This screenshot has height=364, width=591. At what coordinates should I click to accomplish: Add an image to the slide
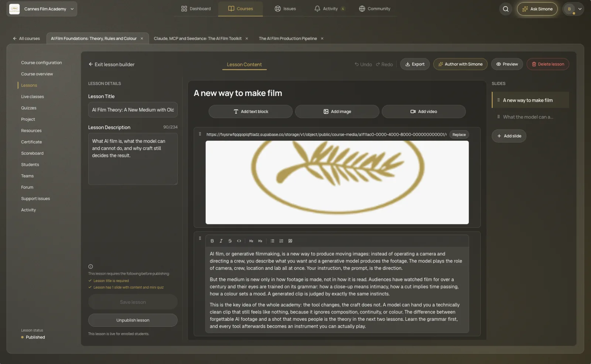tap(337, 111)
